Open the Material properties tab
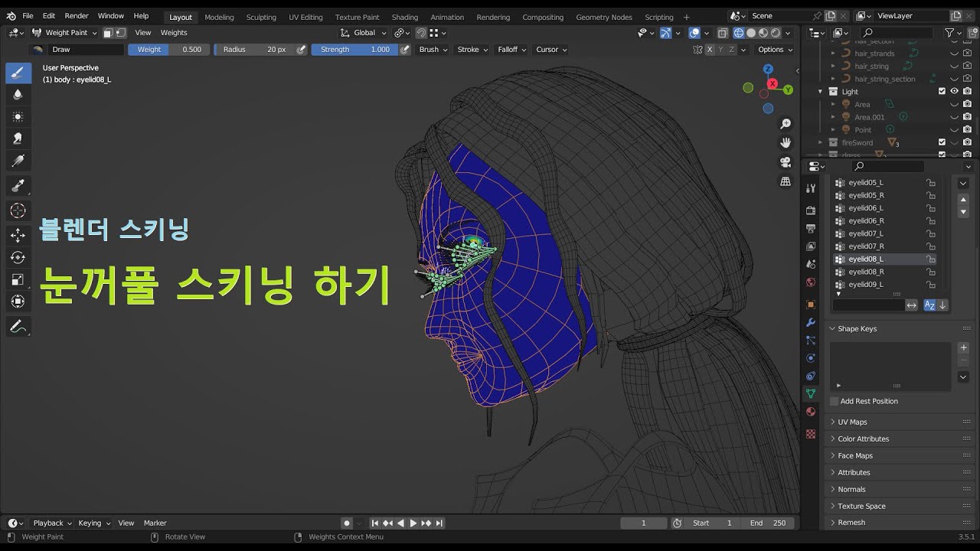Image resolution: width=980 pixels, height=551 pixels. pos(811,412)
